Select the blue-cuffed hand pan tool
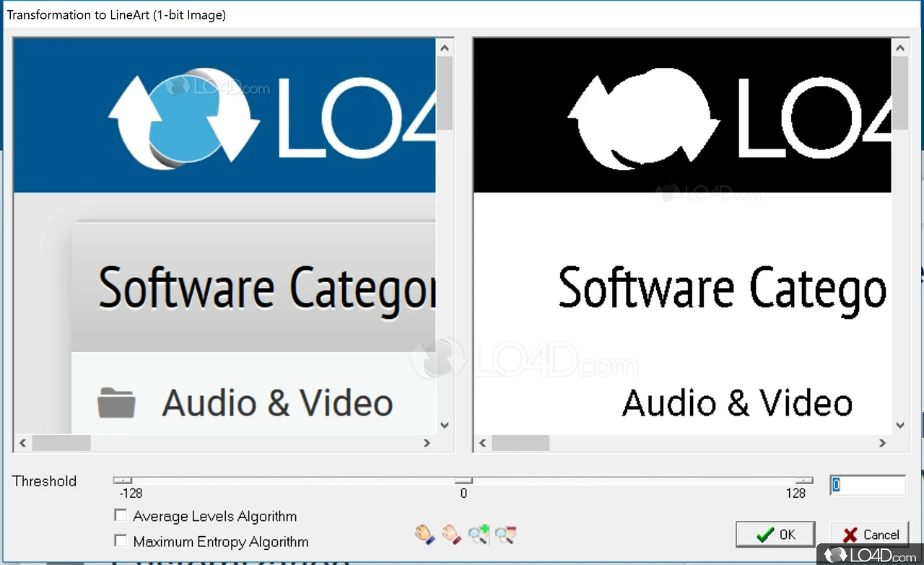This screenshot has height=565, width=924. tap(424, 535)
